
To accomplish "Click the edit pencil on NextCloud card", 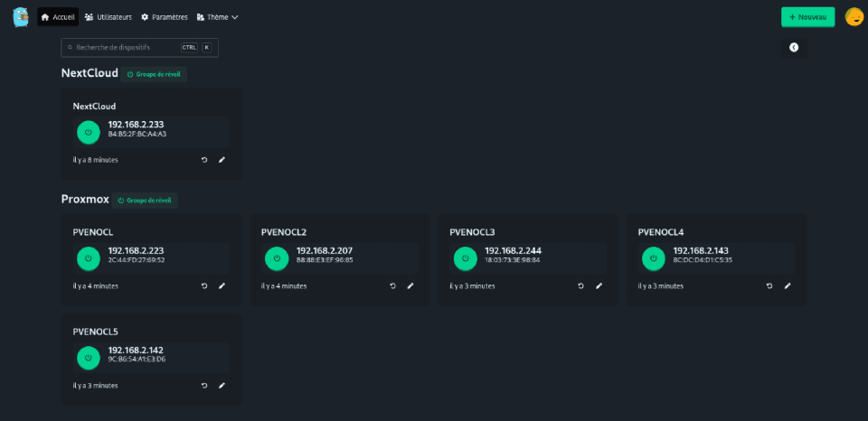I will [x=222, y=160].
